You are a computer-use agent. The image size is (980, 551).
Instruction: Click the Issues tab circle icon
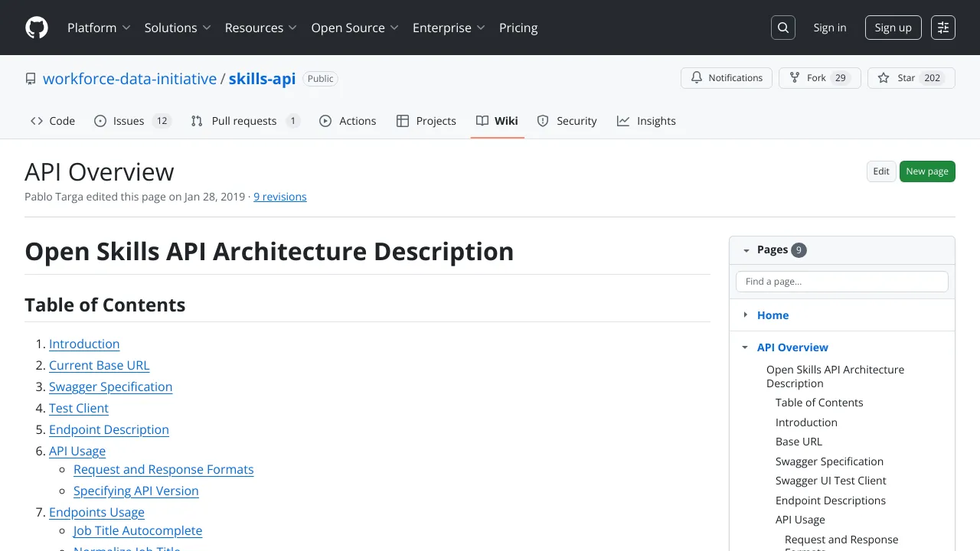pos(100,121)
